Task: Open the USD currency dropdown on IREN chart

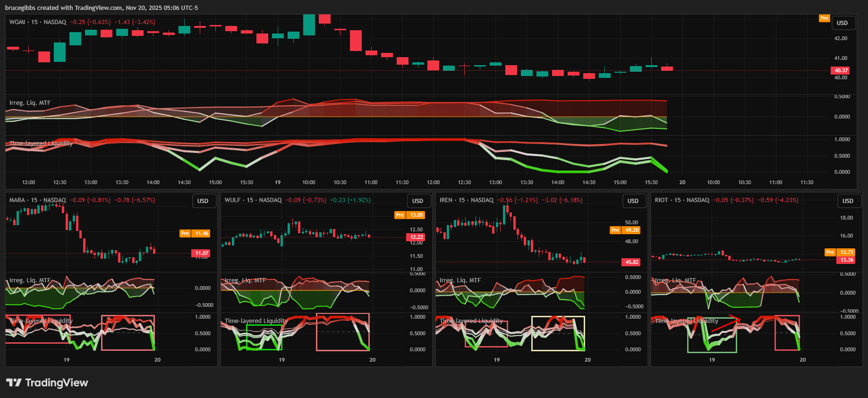Action: coord(633,201)
